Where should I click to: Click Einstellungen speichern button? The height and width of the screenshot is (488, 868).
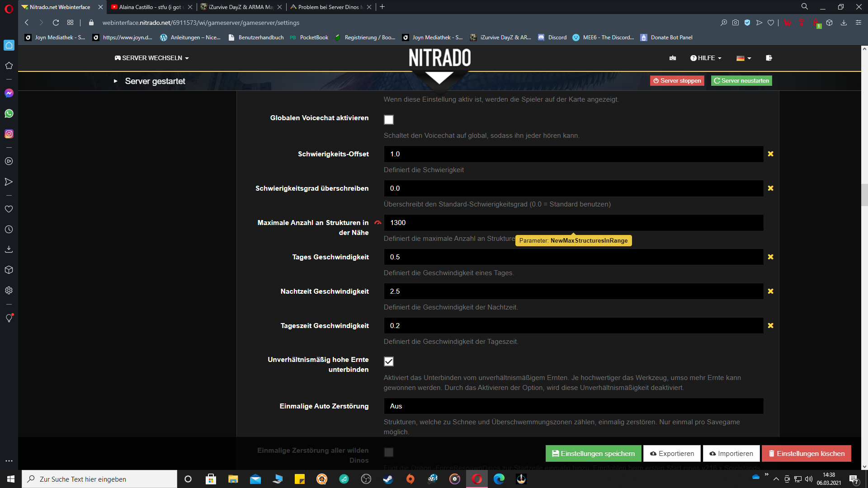tap(593, 454)
